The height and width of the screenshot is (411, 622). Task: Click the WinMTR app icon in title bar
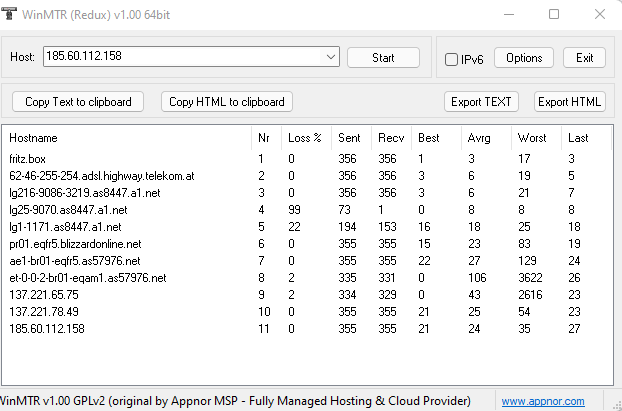click(9, 13)
